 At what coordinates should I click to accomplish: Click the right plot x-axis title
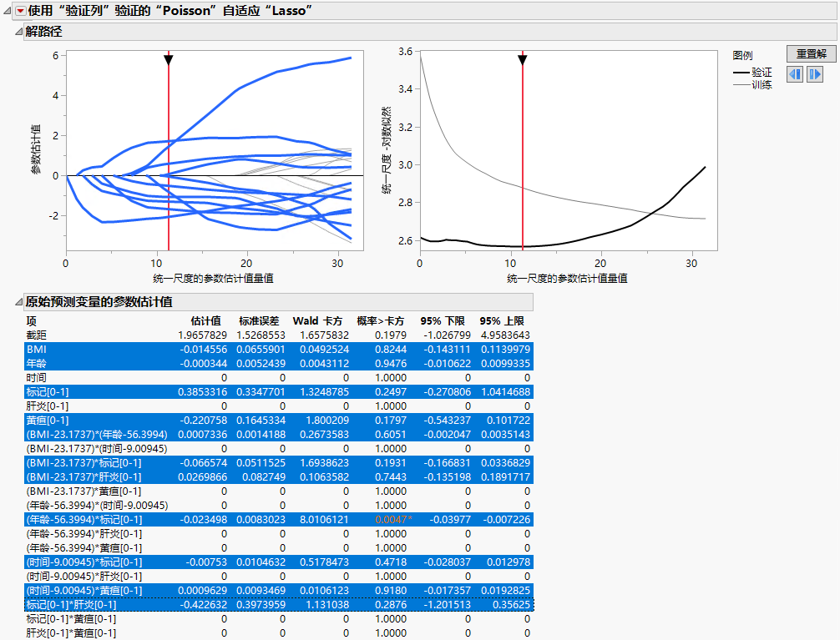tap(567, 279)
